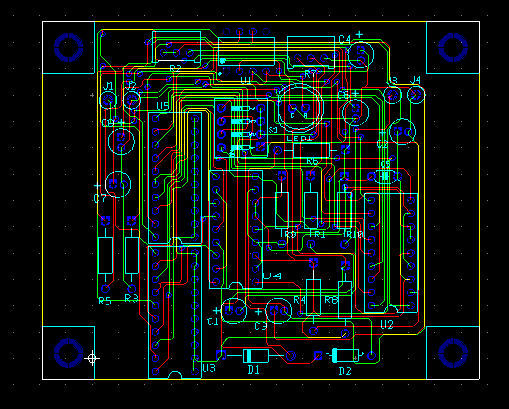Select the U4 DIP IC outline

point(236,229)
